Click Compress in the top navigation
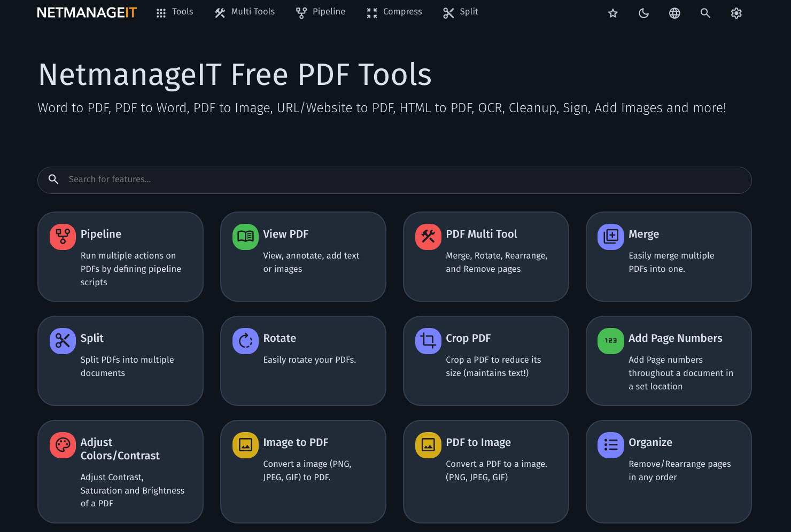 click(394, 12)
